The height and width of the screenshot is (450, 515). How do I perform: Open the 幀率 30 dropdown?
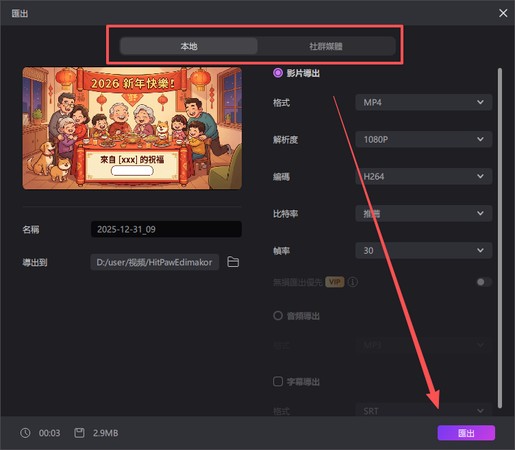423,250
